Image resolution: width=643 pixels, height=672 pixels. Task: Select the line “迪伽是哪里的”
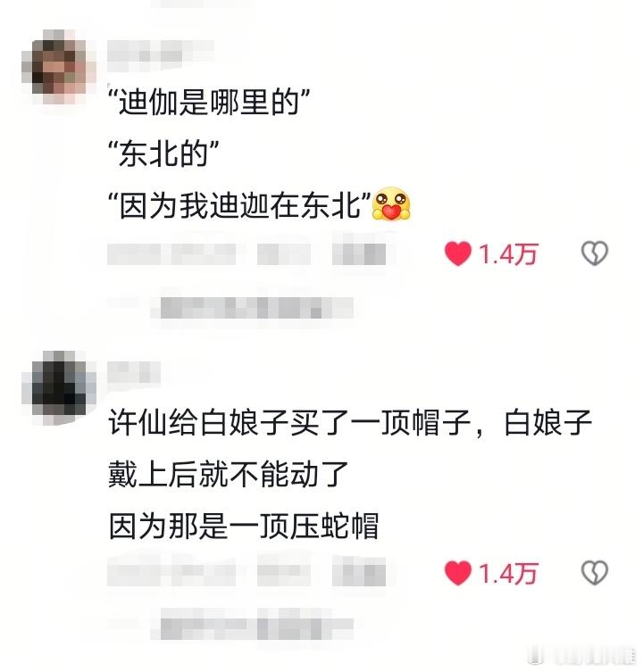click(209, 103)
